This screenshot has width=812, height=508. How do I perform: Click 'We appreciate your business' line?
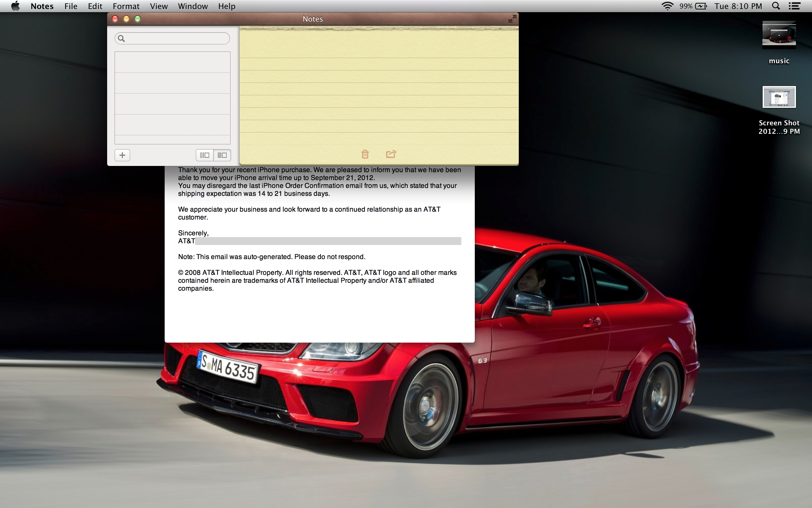click(309, 209)
